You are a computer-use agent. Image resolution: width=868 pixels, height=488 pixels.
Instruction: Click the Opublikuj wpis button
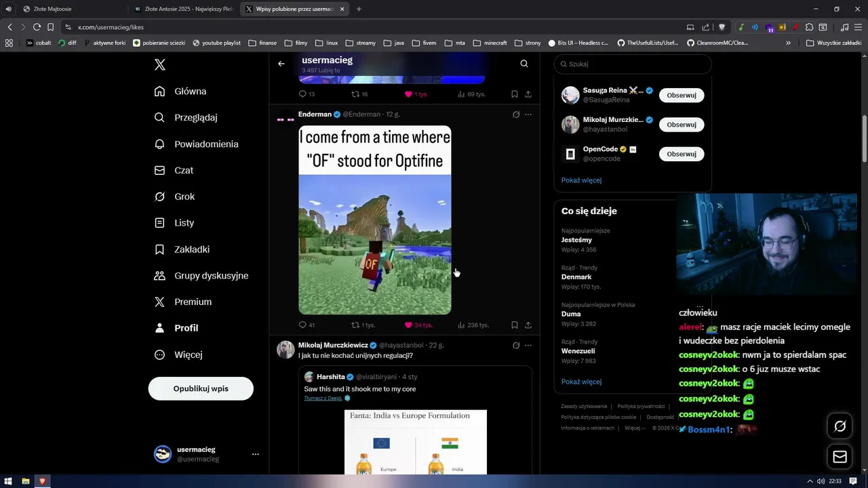[x=201, y=388]
